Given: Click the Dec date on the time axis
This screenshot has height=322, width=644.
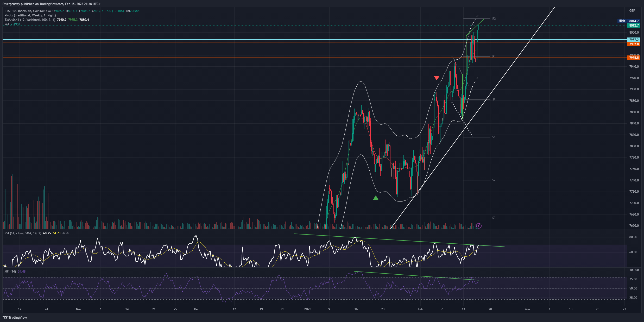Looking at the screenshot, I should point(197,309).
